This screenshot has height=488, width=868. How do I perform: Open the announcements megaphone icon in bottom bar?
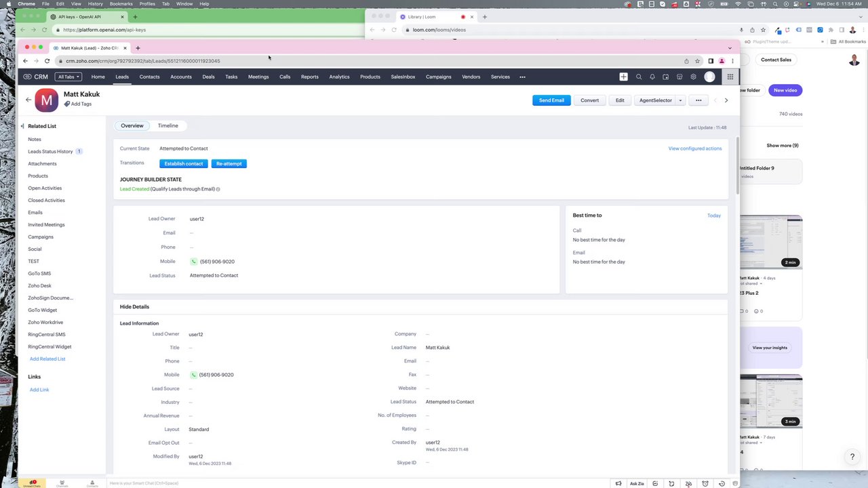(618, 483)
